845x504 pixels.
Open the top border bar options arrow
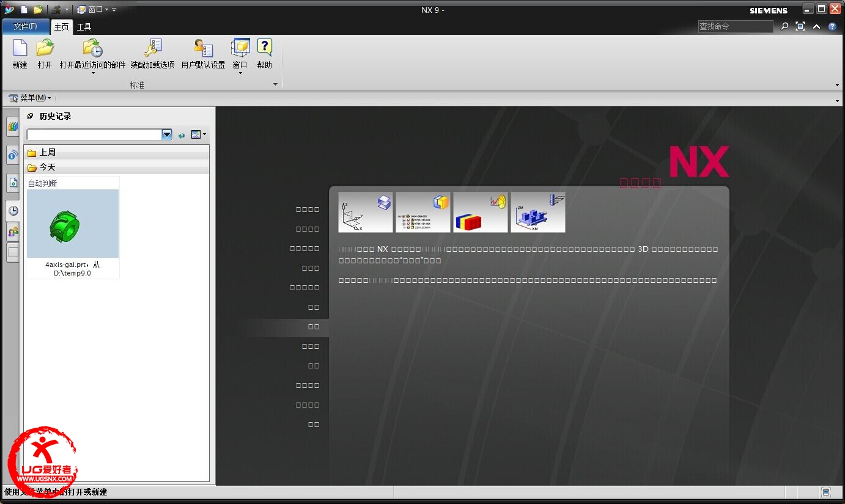(837, 100)
